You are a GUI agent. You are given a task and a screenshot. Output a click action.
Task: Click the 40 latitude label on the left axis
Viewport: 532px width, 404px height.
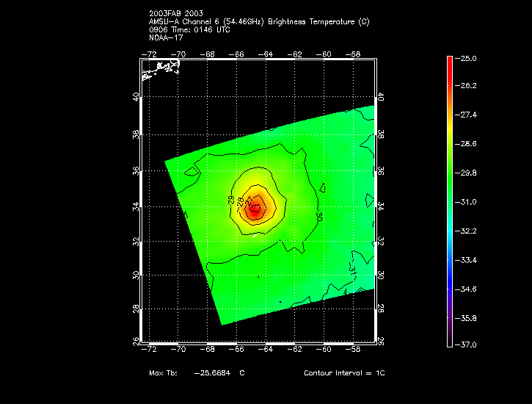[x=136, y=99]
